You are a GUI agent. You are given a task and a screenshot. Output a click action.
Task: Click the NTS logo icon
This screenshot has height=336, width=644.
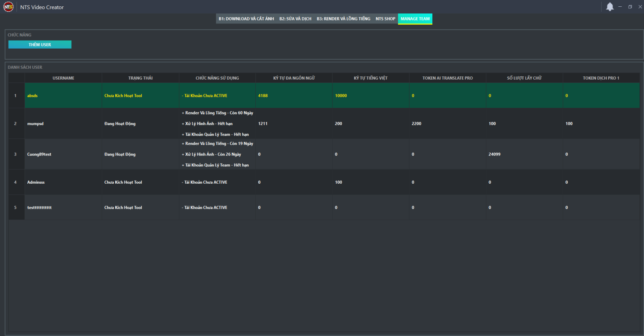[x=8, y=7]
